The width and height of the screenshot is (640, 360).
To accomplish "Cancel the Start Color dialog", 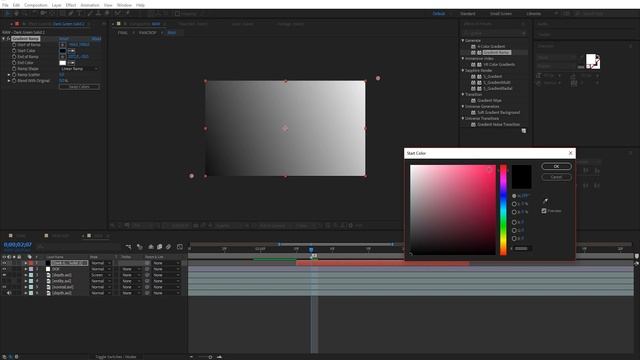I will coord(556,177).
